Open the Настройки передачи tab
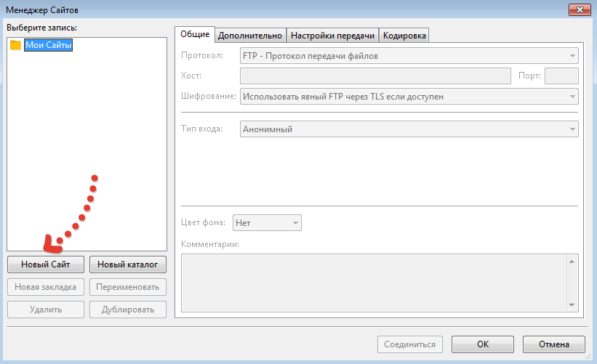 (x=332, y=35)
